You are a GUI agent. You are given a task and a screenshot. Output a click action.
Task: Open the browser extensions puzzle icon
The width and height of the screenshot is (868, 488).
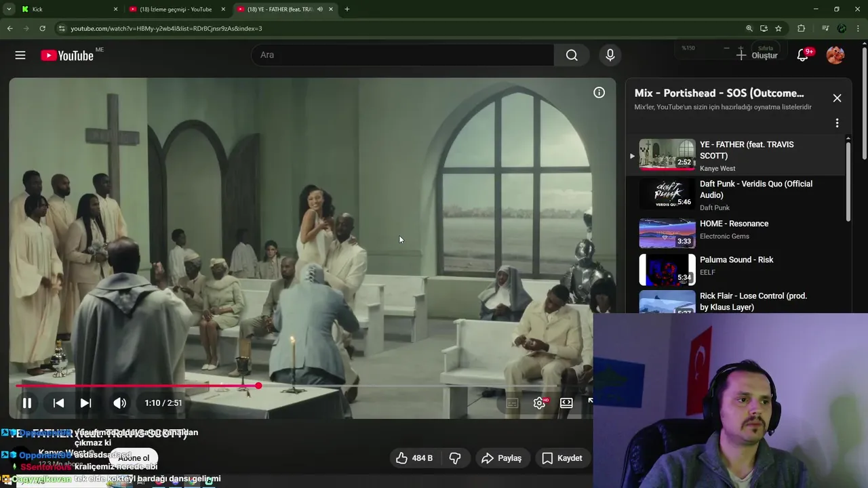pyautogui.click(x=802, y=28)
